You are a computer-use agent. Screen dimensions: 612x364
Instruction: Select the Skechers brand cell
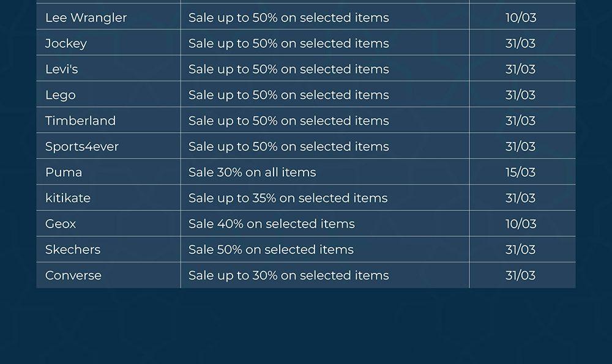click(x=73, y=249)
